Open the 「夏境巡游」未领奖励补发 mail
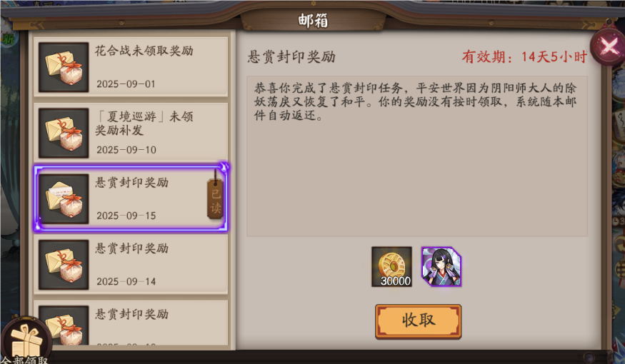 (x=131, y=133)
